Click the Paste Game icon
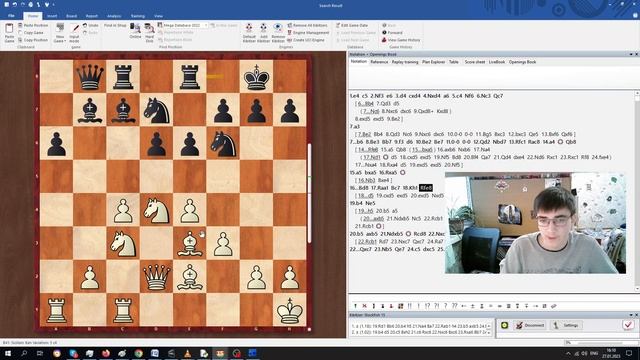This screenshot has width=640, height=360. 9,33
